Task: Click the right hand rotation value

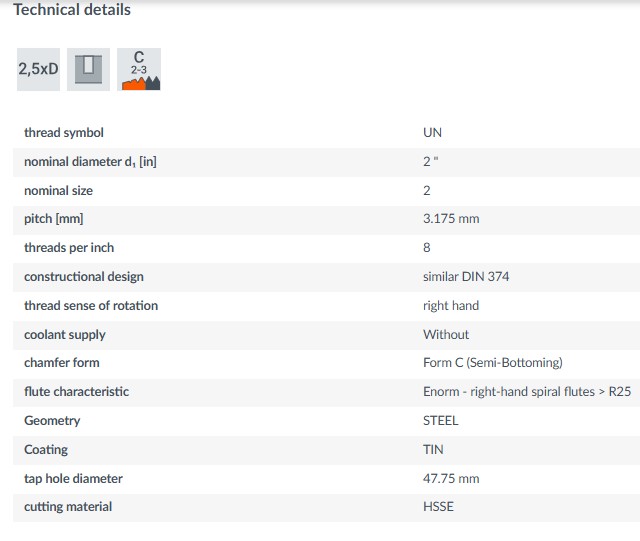Action: tap(451, 306)
